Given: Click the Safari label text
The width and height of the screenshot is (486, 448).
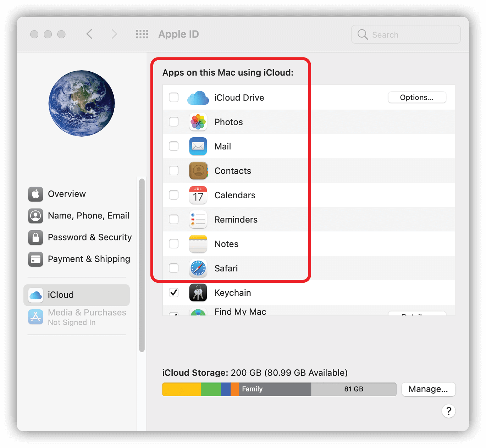Looking at the screenshot, I should click(x=226, y=269).
